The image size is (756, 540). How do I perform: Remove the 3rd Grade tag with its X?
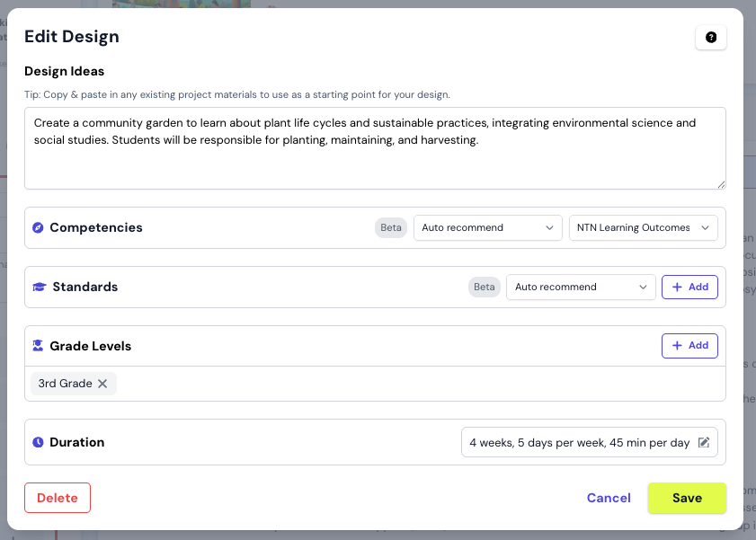102,383
